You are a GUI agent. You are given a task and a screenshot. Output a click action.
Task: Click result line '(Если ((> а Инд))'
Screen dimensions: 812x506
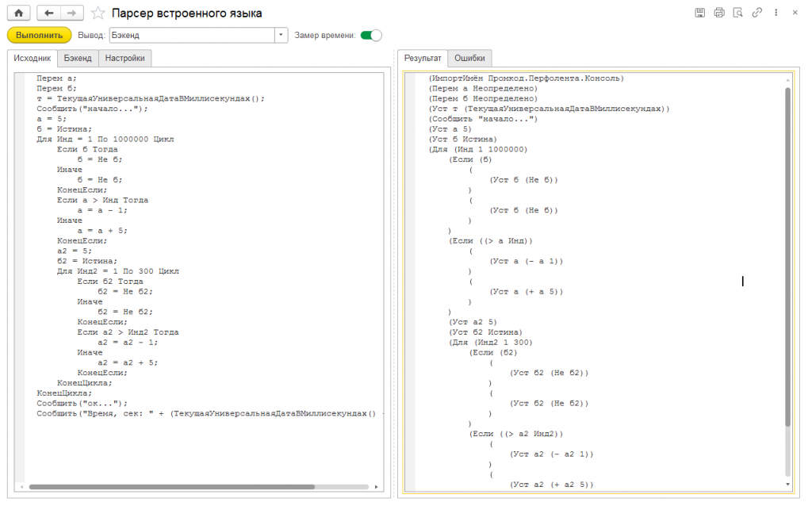491,241
